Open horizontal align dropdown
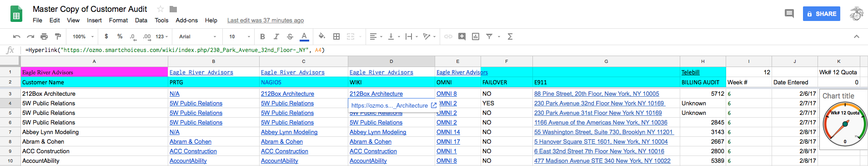868x166 pixels. pos(376,36)
